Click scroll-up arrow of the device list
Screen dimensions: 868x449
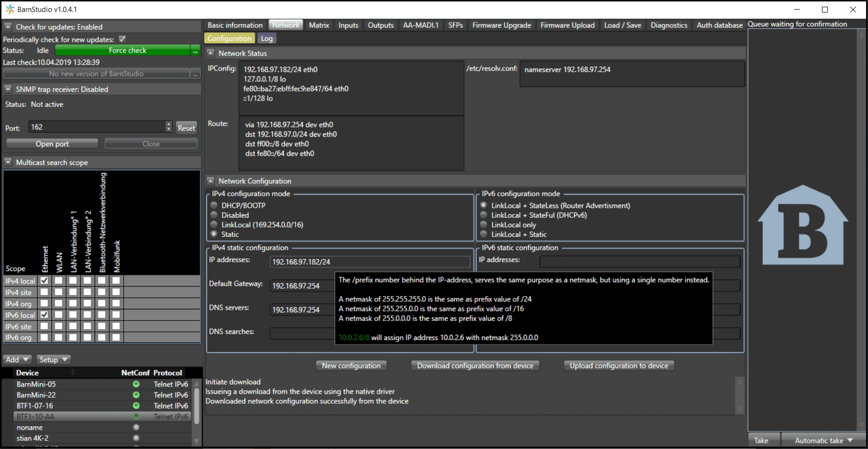coord(196,384)
